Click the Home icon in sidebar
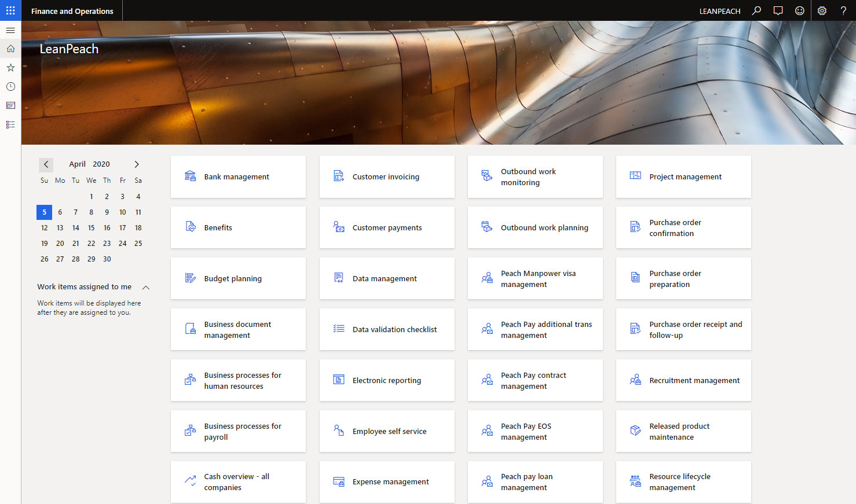Image resolution: width=856 pixels, height=504 pixels. tap(10, 49)
